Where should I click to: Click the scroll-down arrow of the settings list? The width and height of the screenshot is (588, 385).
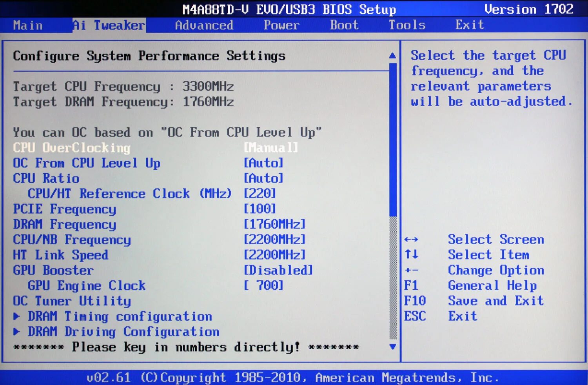tap(392, 347)
